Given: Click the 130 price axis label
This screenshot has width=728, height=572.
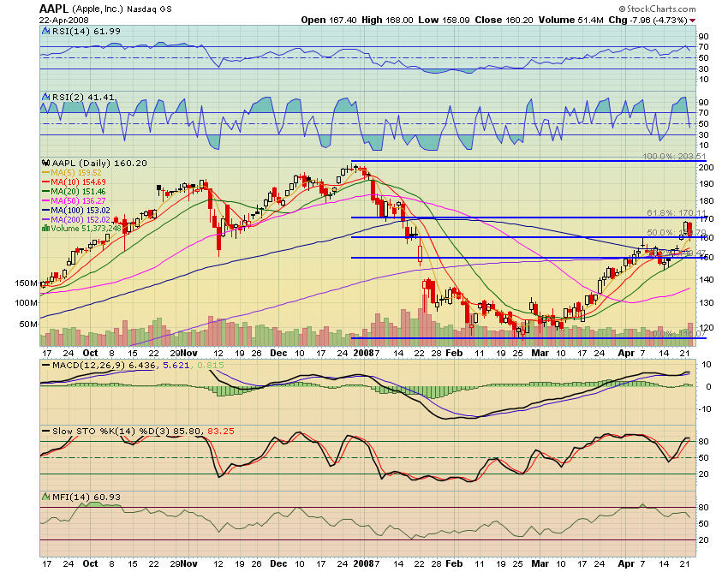Looking at the screenshot, I should [707, 303].
